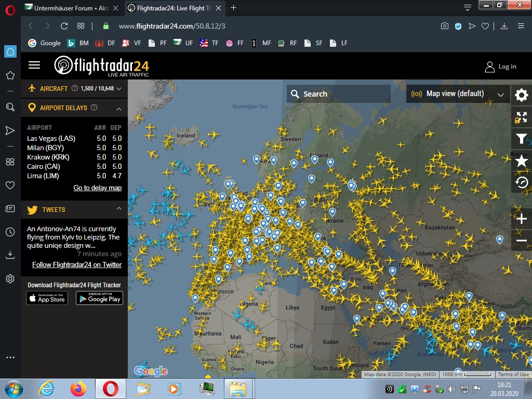The width and height of the screenshot is (532, 399).
Task: Open the DF bookmark
Action: click(105, 43)
